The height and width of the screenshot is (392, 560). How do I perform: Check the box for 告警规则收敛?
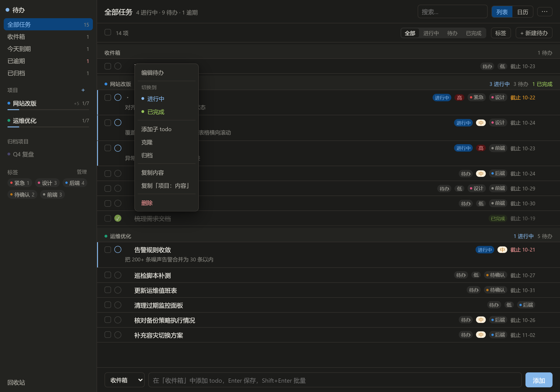coord(108,249)
